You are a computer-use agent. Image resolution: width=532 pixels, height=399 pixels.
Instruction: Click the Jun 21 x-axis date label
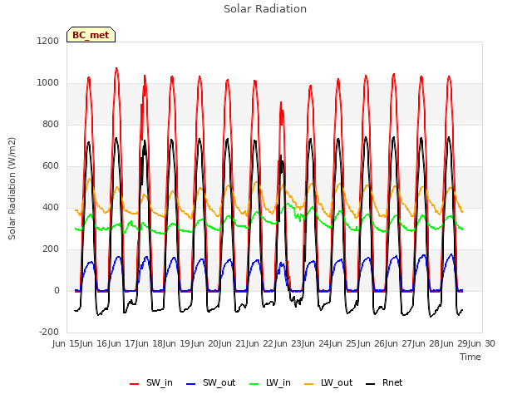233,343
